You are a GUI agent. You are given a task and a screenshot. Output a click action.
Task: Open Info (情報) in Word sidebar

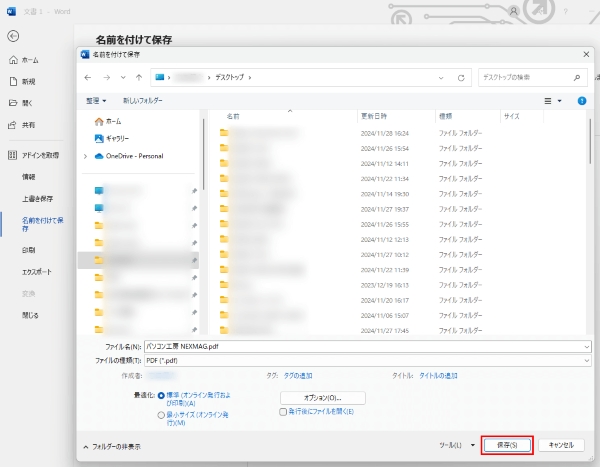[x=28, y=177]
